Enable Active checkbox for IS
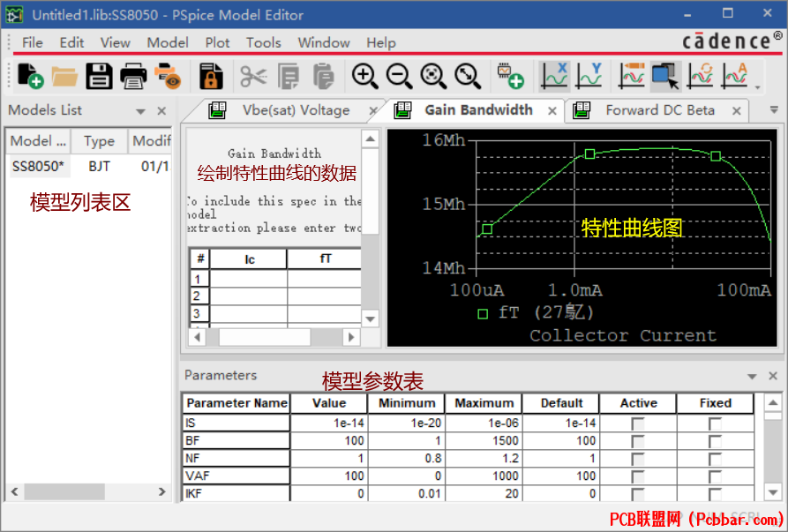Viewport: 788px width, 532px height. 638,423
